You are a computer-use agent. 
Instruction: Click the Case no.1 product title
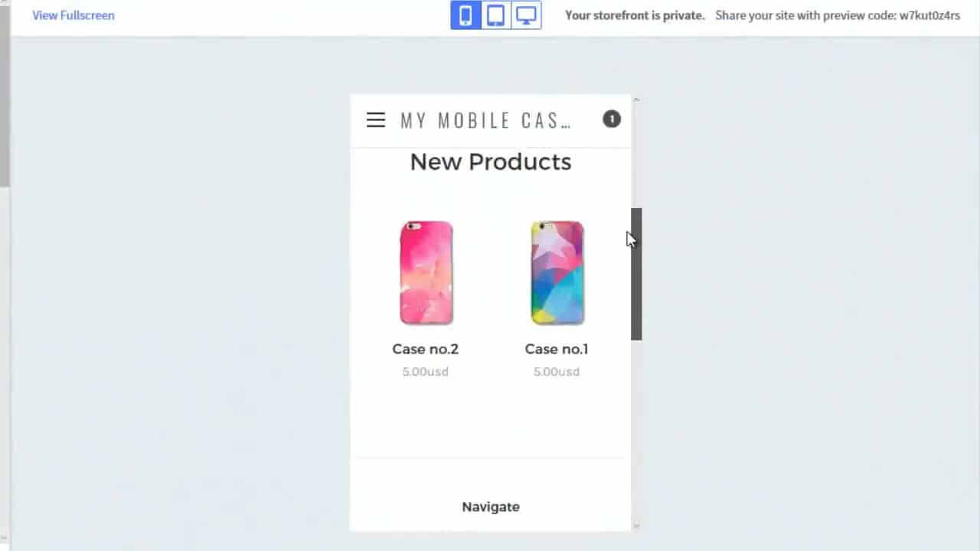tap(557, 349)
